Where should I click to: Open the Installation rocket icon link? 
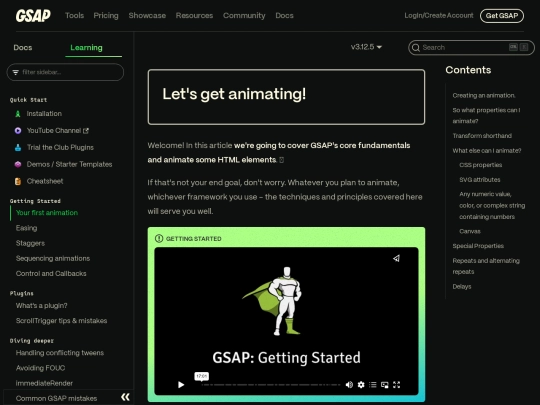click(x=18, y=114)
